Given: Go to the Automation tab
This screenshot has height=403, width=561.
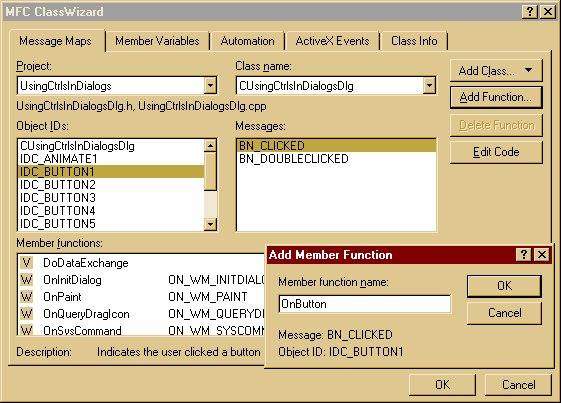Looking at the screenshot, I should (248, 41).
